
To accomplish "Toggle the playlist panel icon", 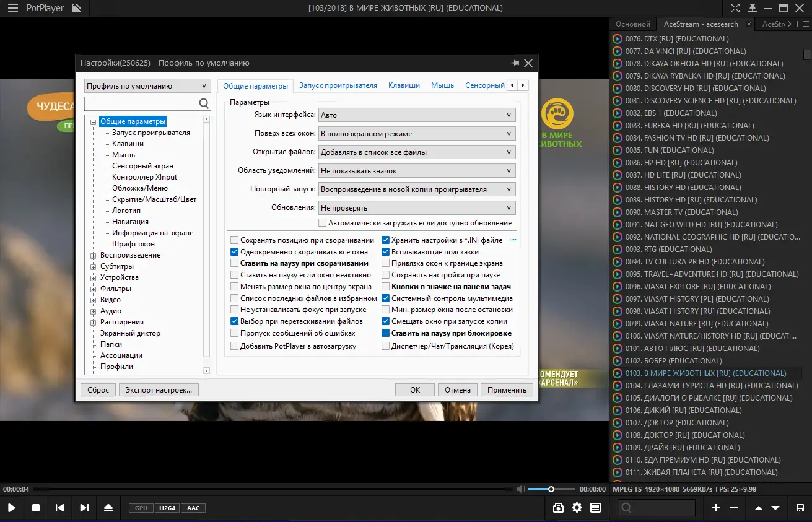I will click(595, 508).
